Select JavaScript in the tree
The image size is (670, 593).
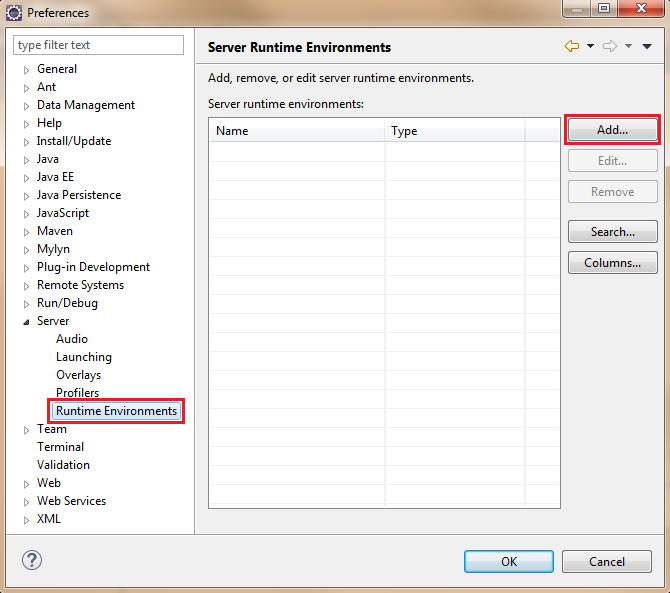(63, 213)
